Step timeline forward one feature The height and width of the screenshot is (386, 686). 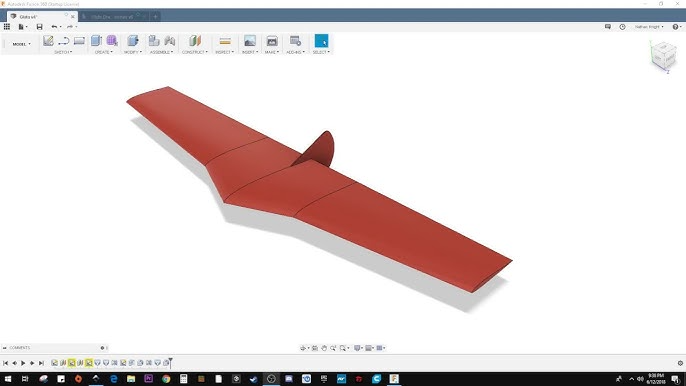(x=32, y=363)
